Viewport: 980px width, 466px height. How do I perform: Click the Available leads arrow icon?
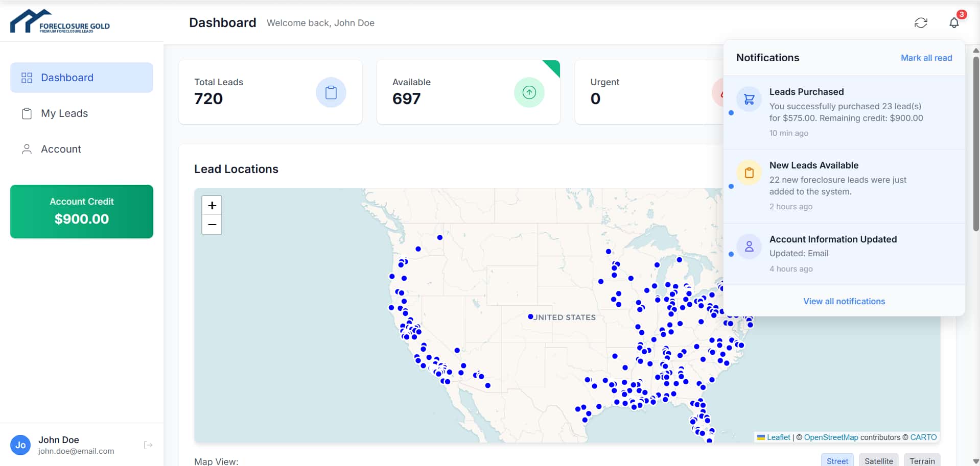coord(529,92)
